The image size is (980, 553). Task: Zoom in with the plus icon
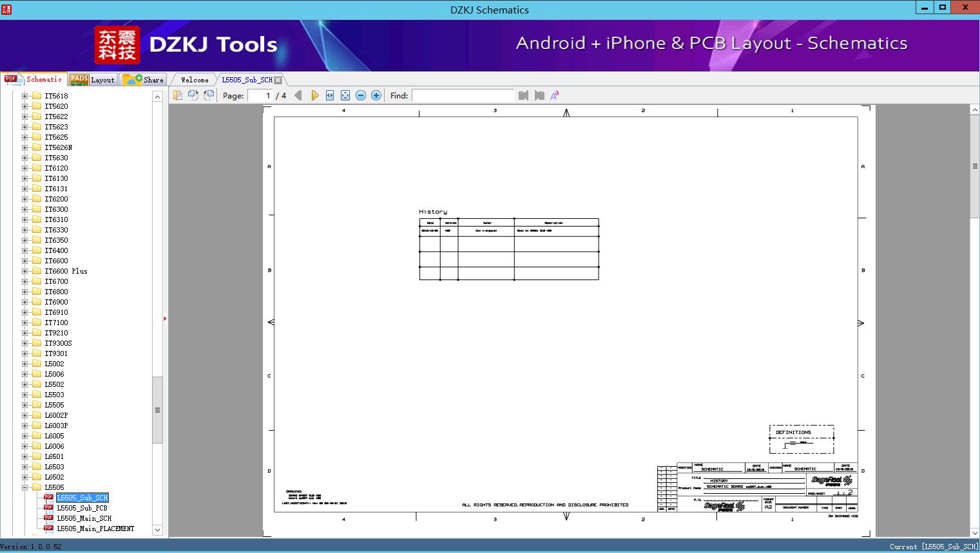(x=376, y=95)
